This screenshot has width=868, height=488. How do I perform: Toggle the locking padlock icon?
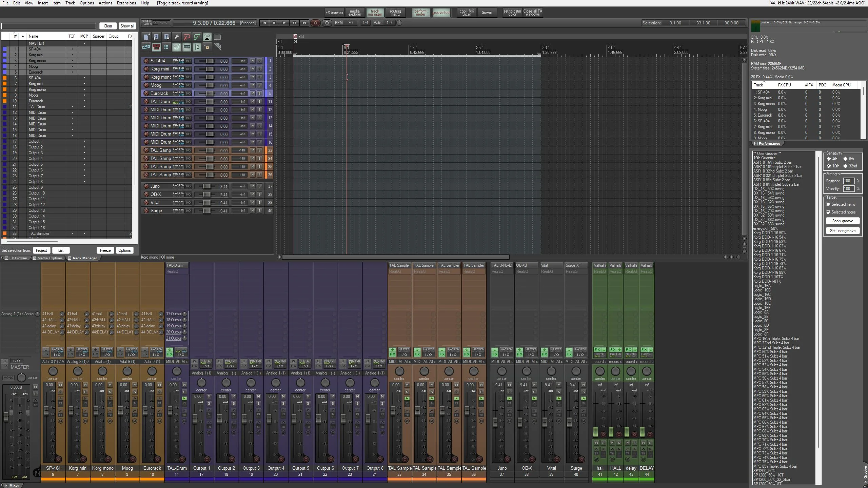[207, 47]
